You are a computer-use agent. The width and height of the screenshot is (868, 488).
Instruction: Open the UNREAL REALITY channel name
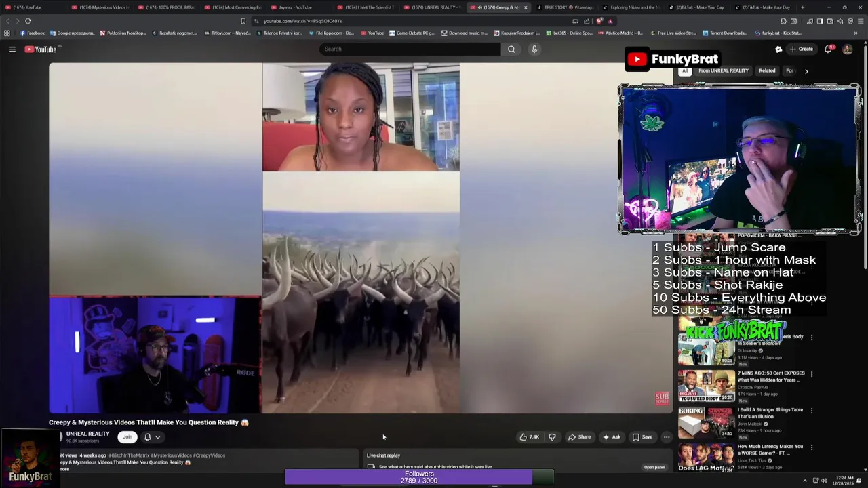click(x=87, y=434)
